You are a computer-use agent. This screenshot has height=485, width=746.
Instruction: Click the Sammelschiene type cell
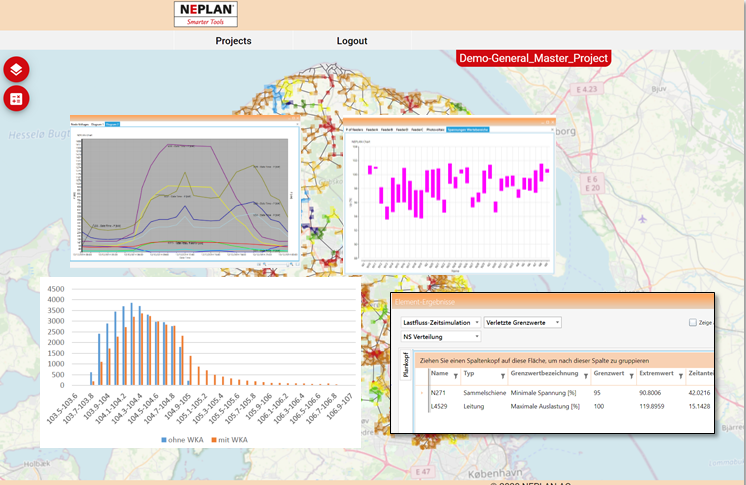[485, 393]
